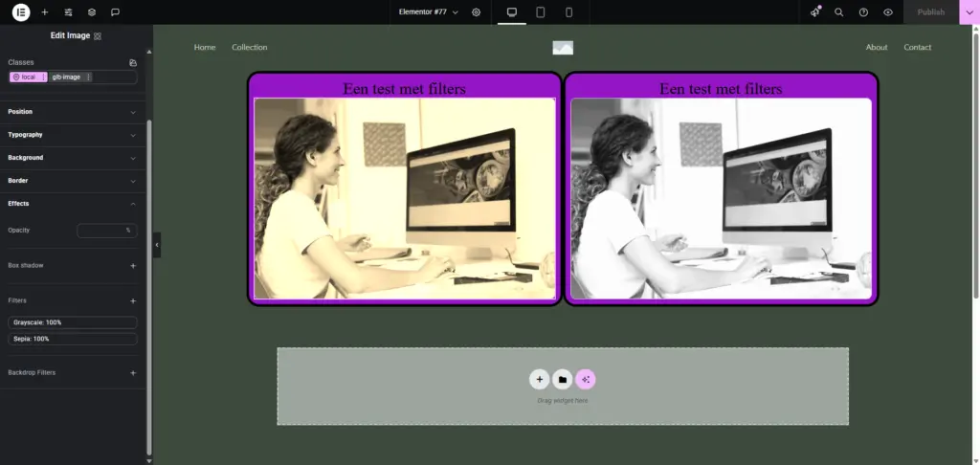Open the class manager icon beside Classes
This screenshot has height=465, width=980.
pyautogui.click(x=132, y=62)
